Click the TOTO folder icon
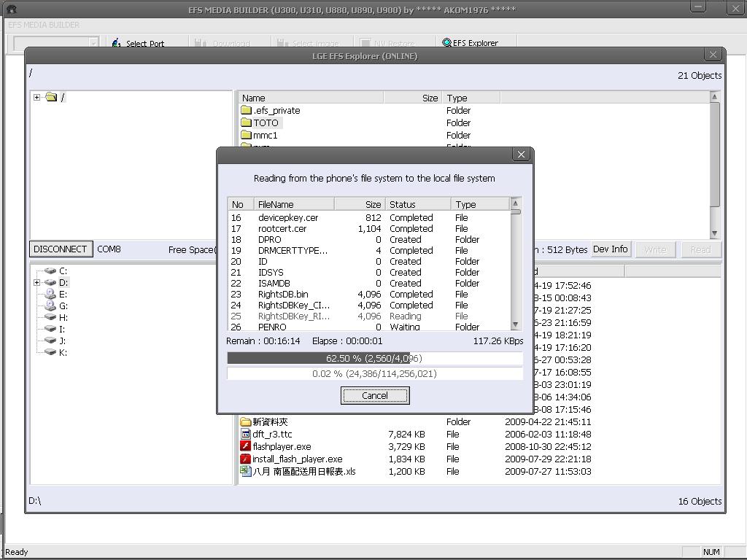 click(246, 122)
